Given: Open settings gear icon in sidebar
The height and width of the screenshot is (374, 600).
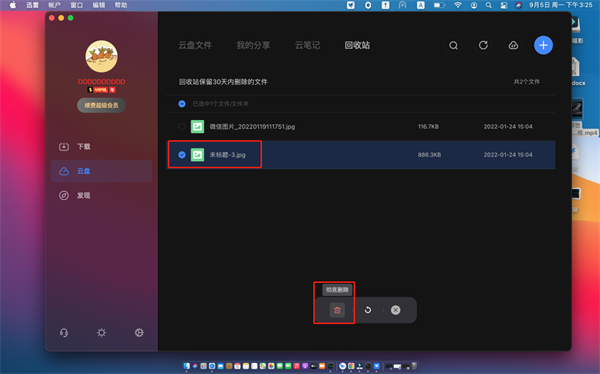Looking at the screenshot, I should (139, 333).
